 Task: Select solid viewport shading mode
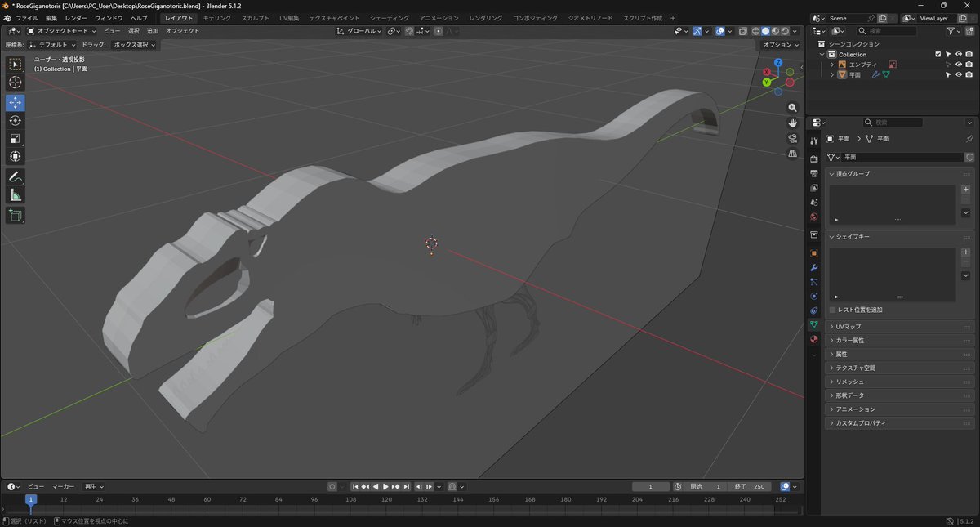765,31
